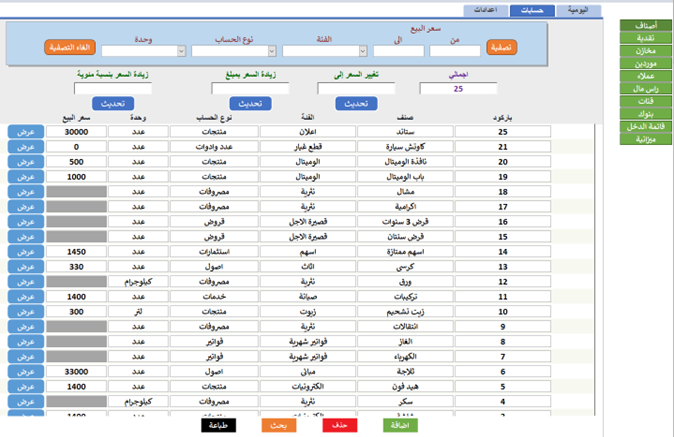674x437 pixels.
Task: Click the باركود column header
Action: tap(502, 118)
